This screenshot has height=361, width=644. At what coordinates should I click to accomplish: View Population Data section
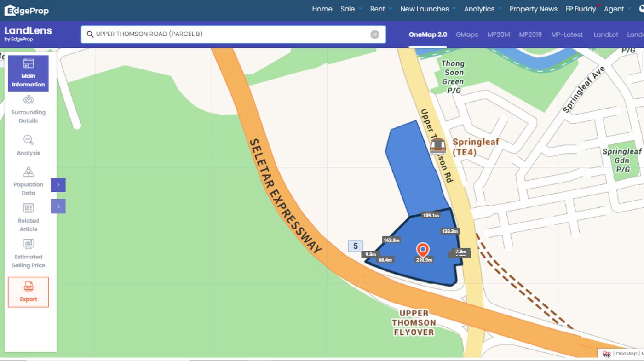[x=28, y=181]
